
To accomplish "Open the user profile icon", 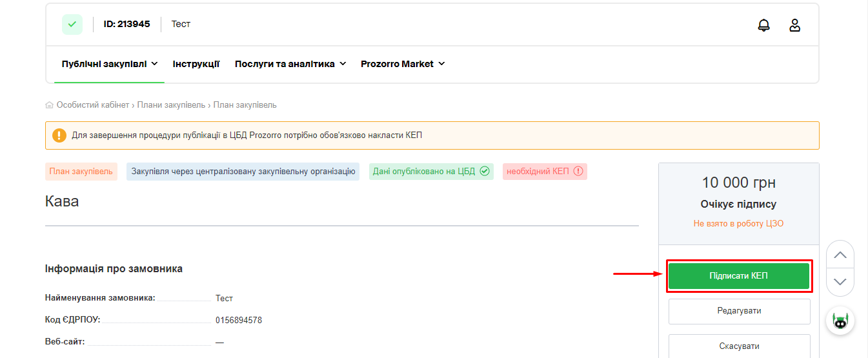I will 794,25.
